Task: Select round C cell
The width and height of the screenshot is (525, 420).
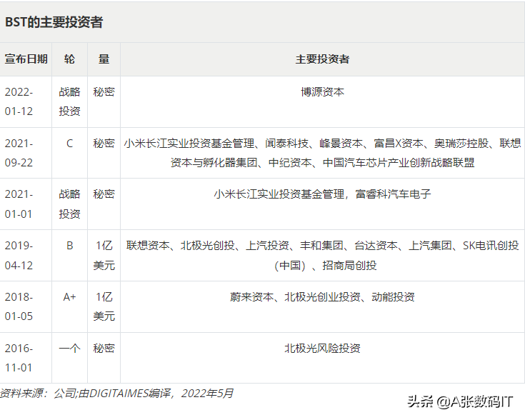Action: coord(69,144)
